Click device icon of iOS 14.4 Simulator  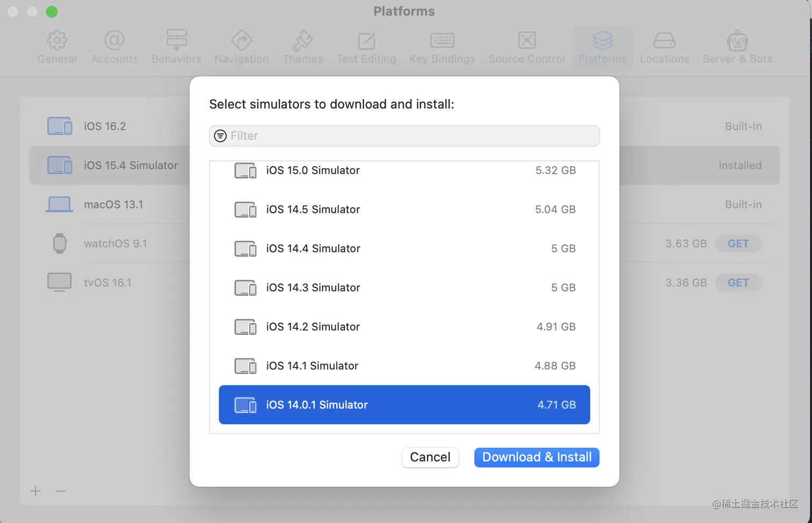click(x=245, y=249)
